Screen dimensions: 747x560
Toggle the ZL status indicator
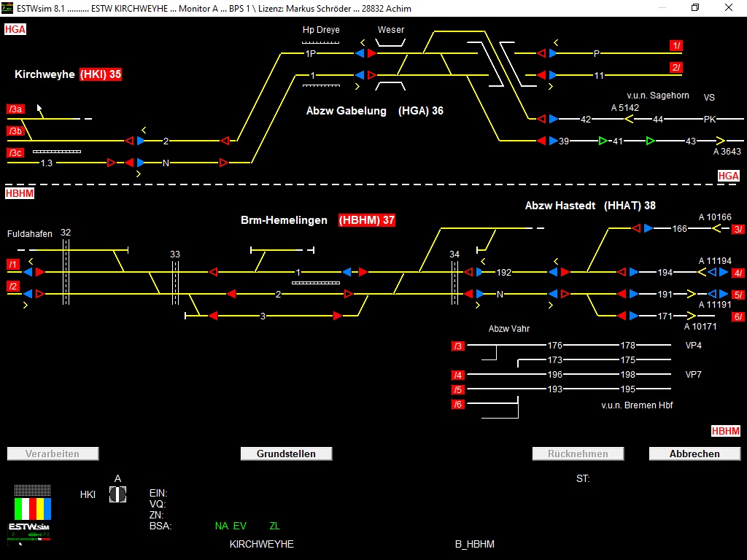coord(274,526)
